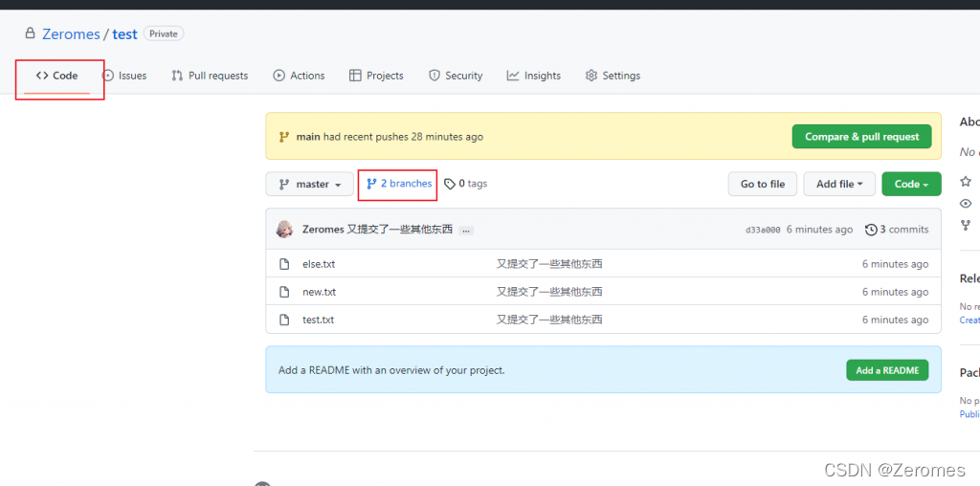The image size is (980, 486).
Task: Open the 2 branches link
Action: tap(399, 184)
